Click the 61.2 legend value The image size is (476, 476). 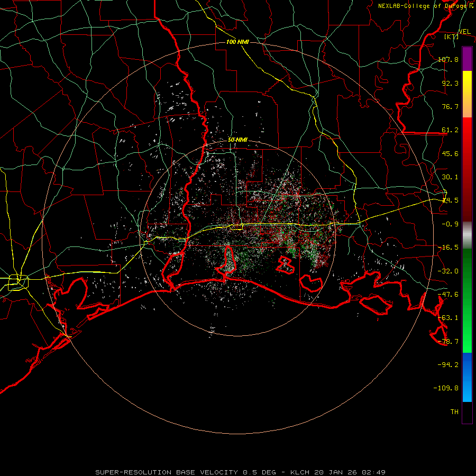(x=450, y=130)
